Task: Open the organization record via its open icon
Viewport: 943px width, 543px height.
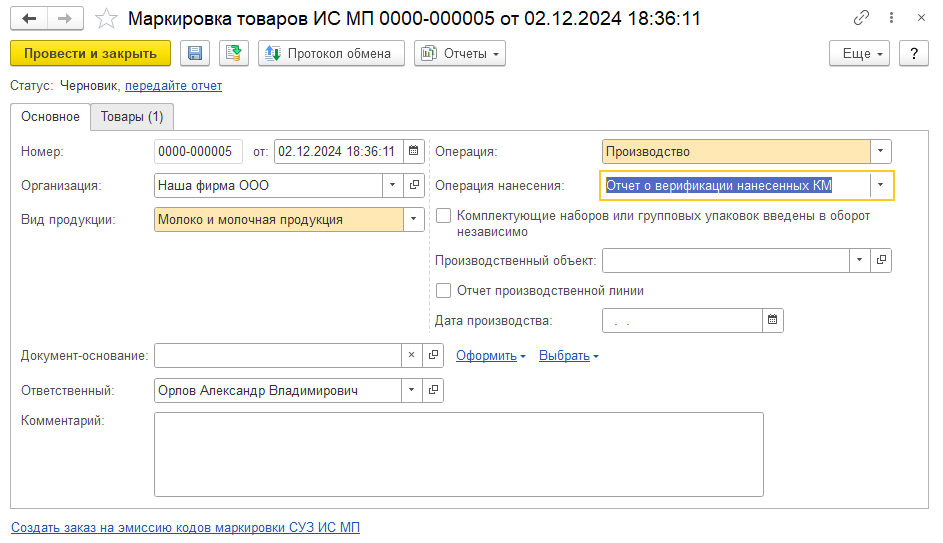Action: [x=415, y=185]
